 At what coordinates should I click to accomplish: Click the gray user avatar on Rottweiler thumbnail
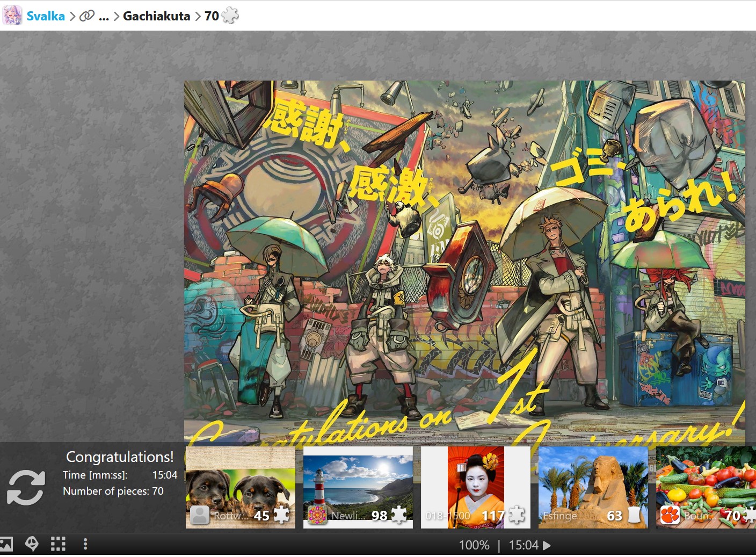tap(200, 515)
